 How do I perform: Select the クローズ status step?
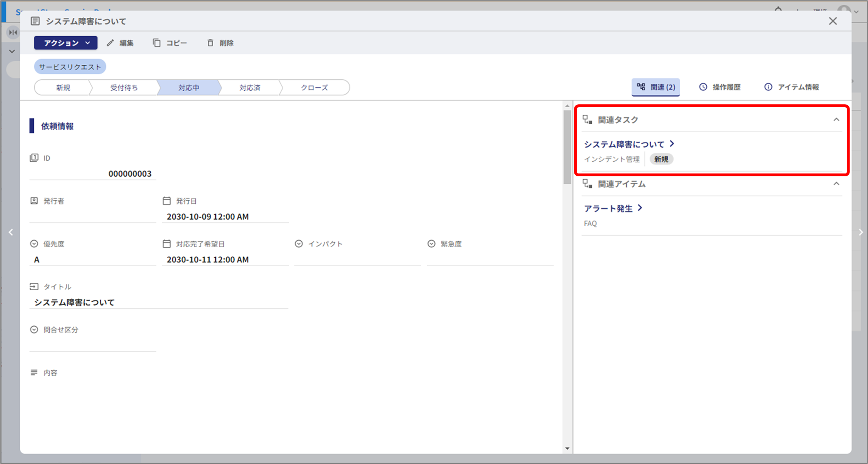click(x=314, y=87)
